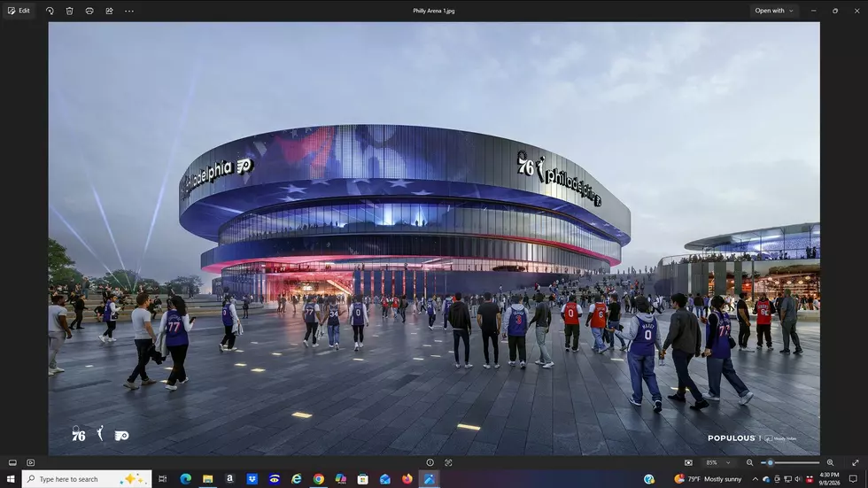The image size is (868, 488).
Task: Open the Copilot app on the taskbar
Action: (340, 478)
